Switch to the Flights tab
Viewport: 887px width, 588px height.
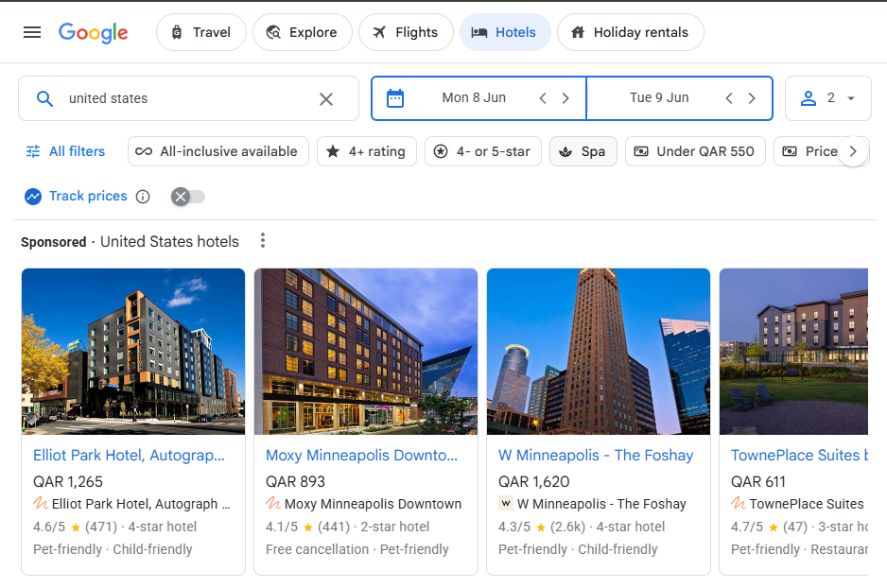[406, 32]
